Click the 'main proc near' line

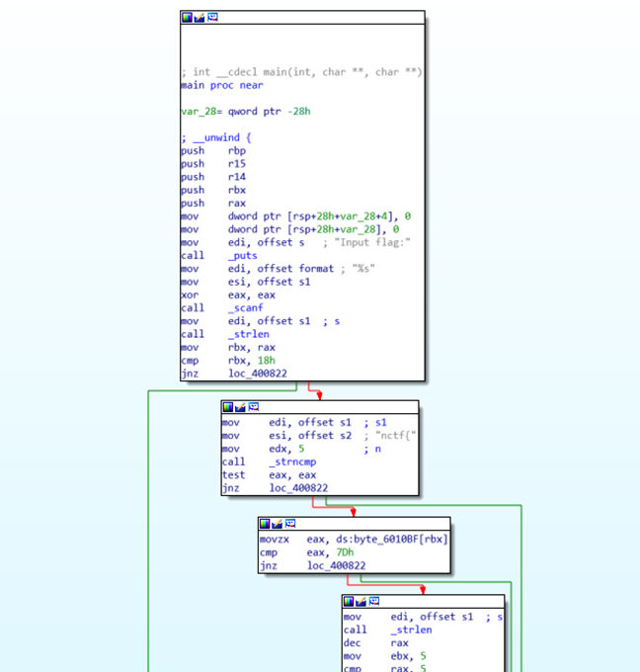coord(222,85)
